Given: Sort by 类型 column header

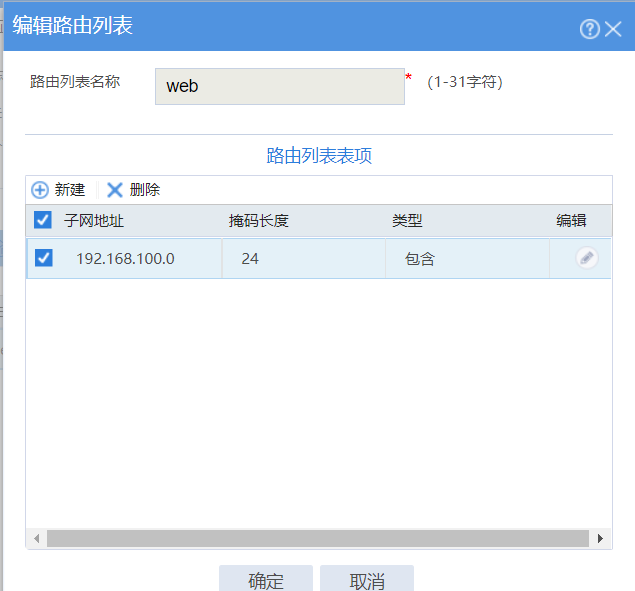Looking at the screenshot, I should click(x=407, y=221).
